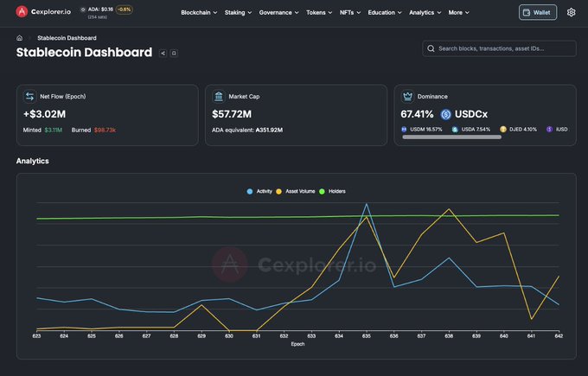This screenshot has width=588, height=376.
Task: Click the Asset Volume peak at epoch 638
Action: pos(449,209)
